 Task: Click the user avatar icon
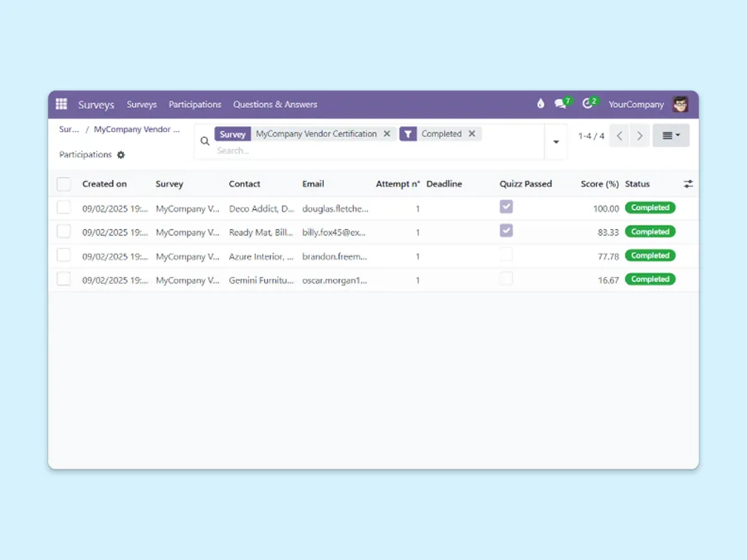coord(681,105)
